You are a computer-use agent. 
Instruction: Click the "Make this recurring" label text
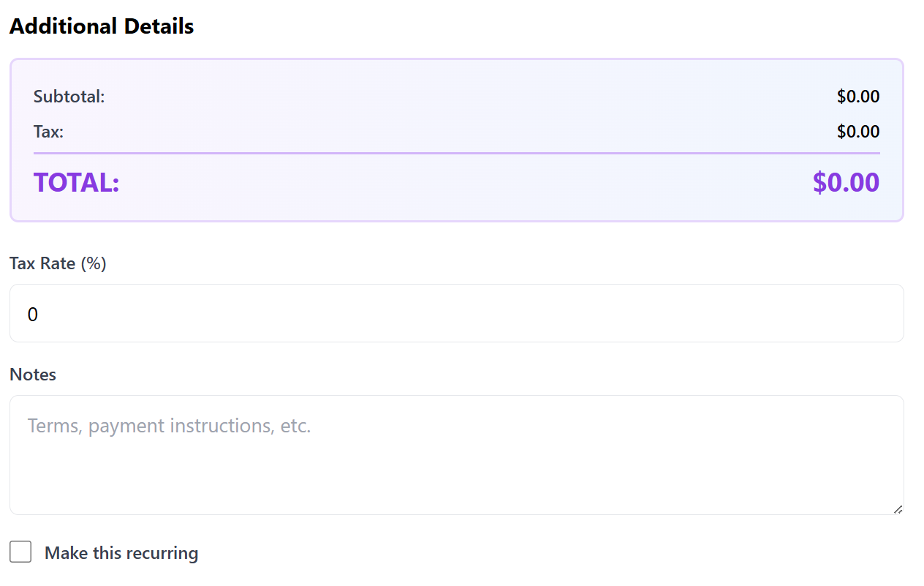click(x=121, y=553)
